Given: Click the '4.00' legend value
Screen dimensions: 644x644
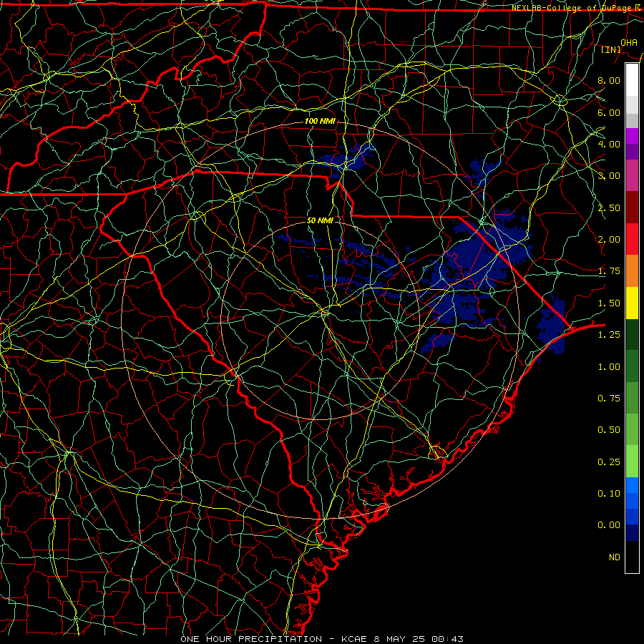Looking at the screenshot, I should (609, 144).
